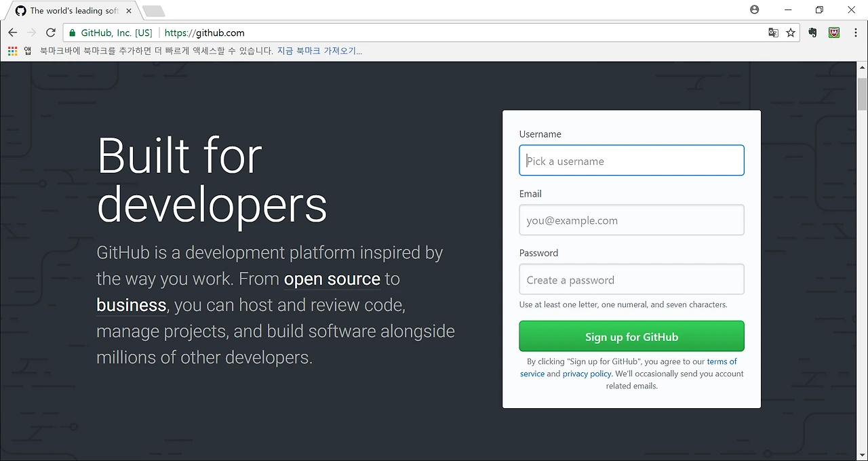Click the Built for developers heading

(x=212, y=180)
